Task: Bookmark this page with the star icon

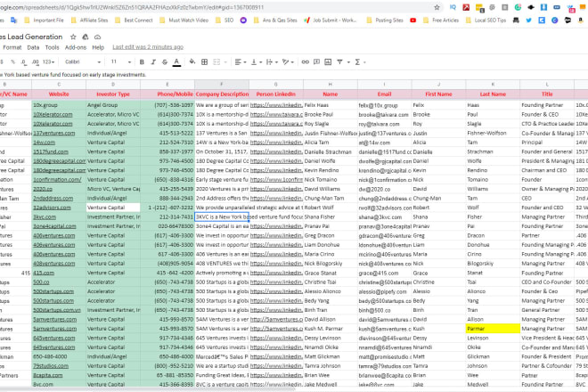Action: (x=437, y=7)
